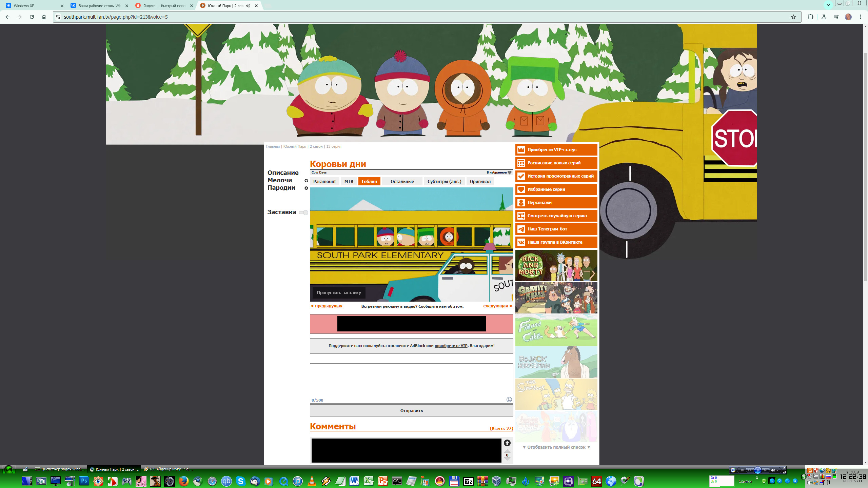Viewport: 868px width, 488px height.
Task: Click the Rick and Morty banner thumbnail
Action: click(556, 265)
